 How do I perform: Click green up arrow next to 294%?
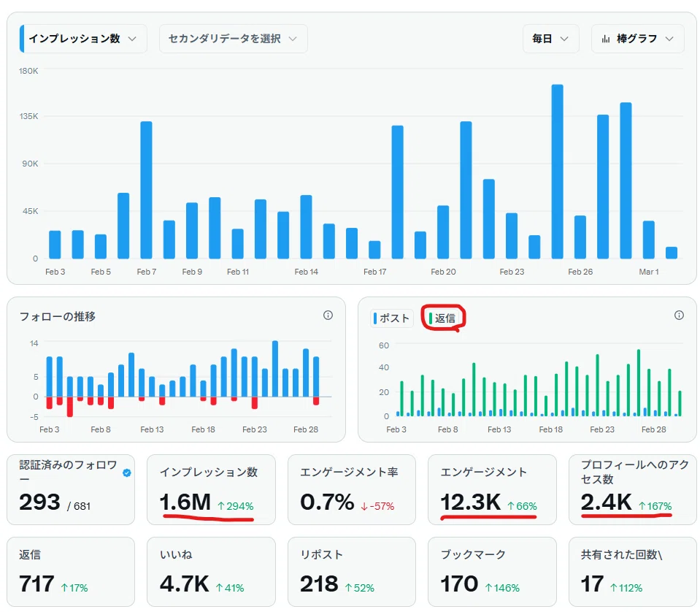tap(220, 505)
